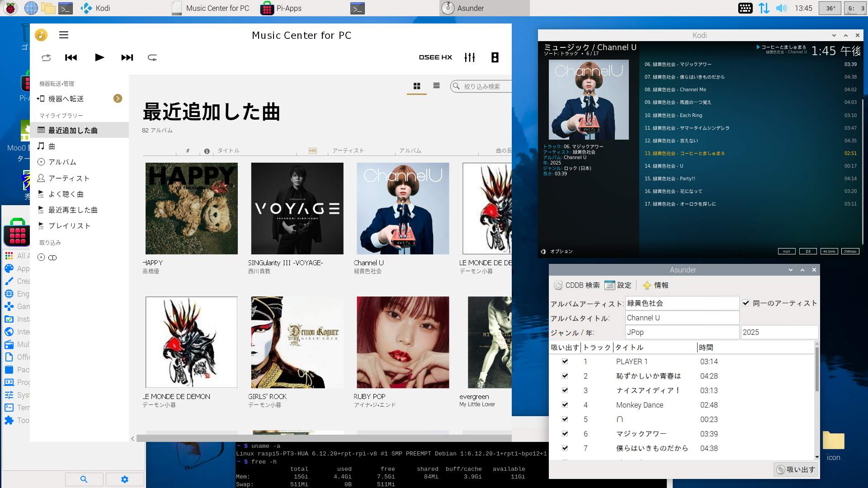
Task: Open the GIRLS' ROCK album cover
Action: click(x=297, y=342)
